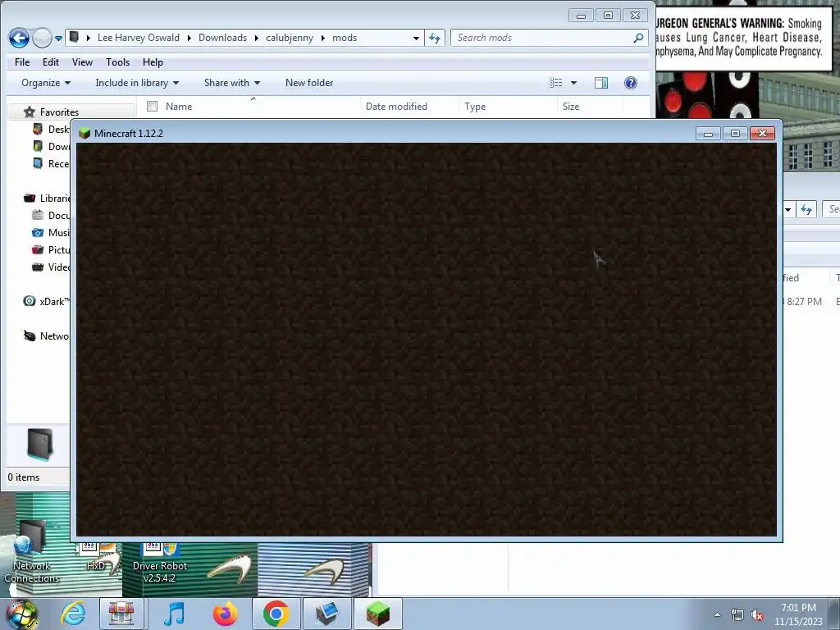Open more view options arrow
The image size is (840, 630).
[573, 83]
